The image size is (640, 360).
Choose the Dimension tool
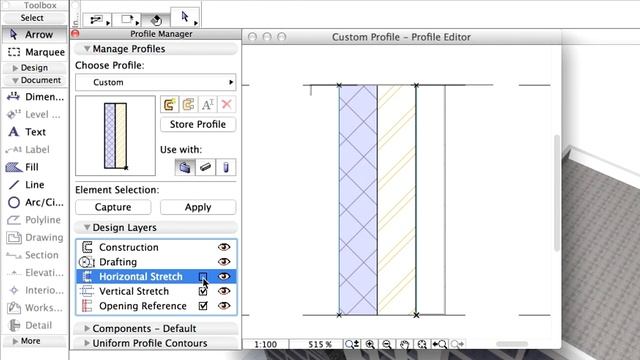coord(34,97)
